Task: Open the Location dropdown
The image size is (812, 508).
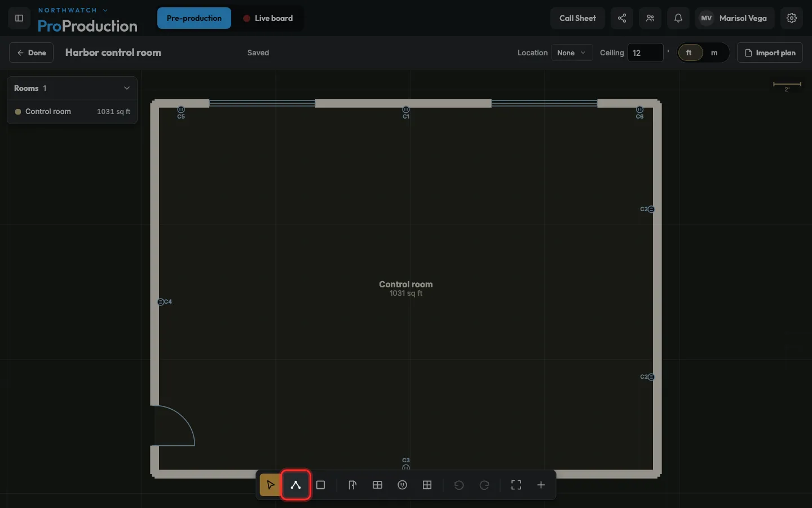Action: (572, 52)
